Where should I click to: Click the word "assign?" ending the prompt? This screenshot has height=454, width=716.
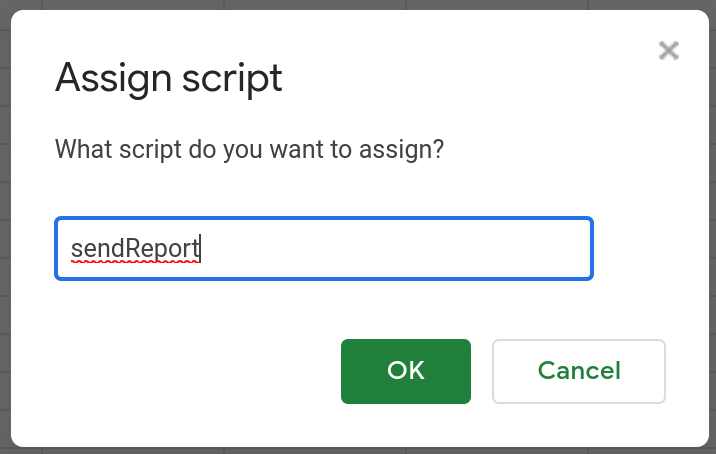pyautogui.click(x=401, y=150)
